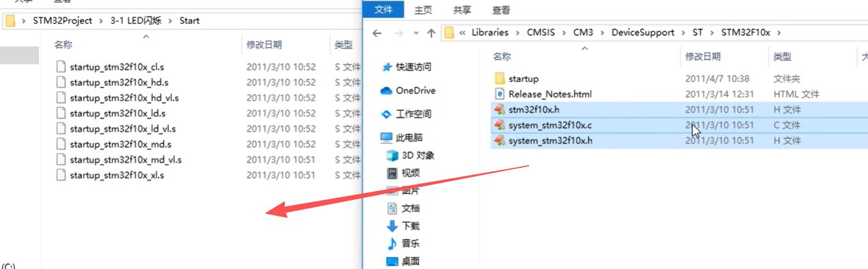Select Release_Notes.html file name
The height and width of the screenshot is (269, 868).
550,94
